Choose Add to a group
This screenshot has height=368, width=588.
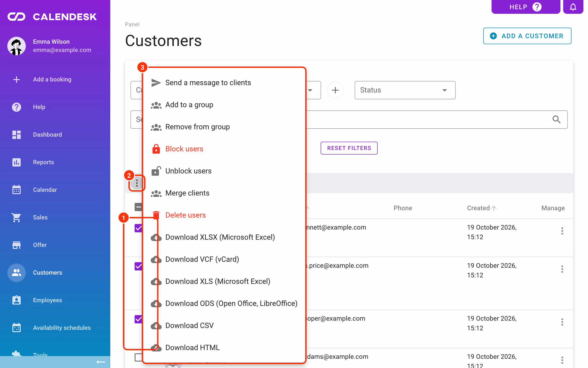click(x=224, y=105)
